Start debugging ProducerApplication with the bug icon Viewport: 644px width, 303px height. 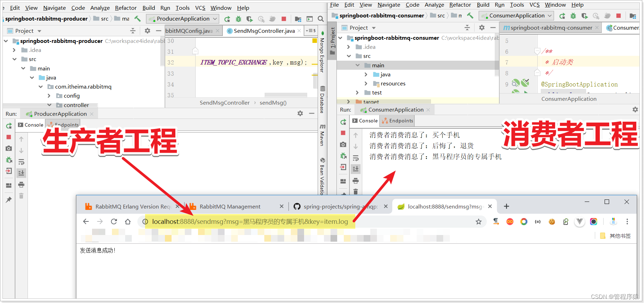238,19
